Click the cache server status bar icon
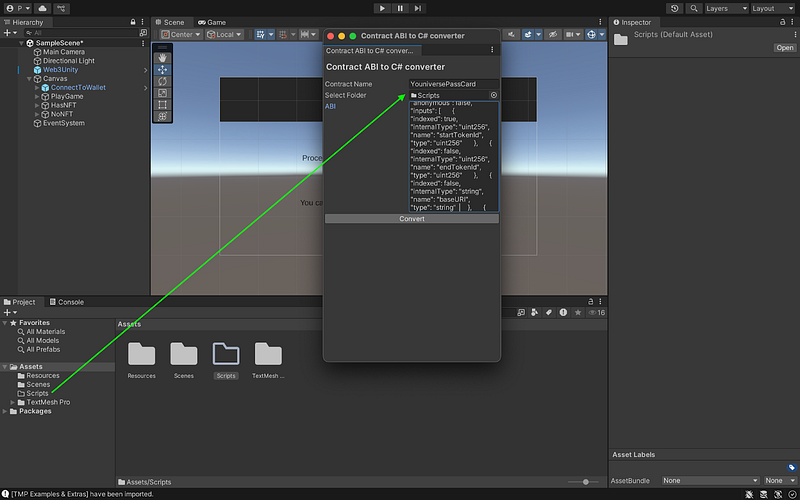Viewport: 800px width, 500px height. [764, 494]
